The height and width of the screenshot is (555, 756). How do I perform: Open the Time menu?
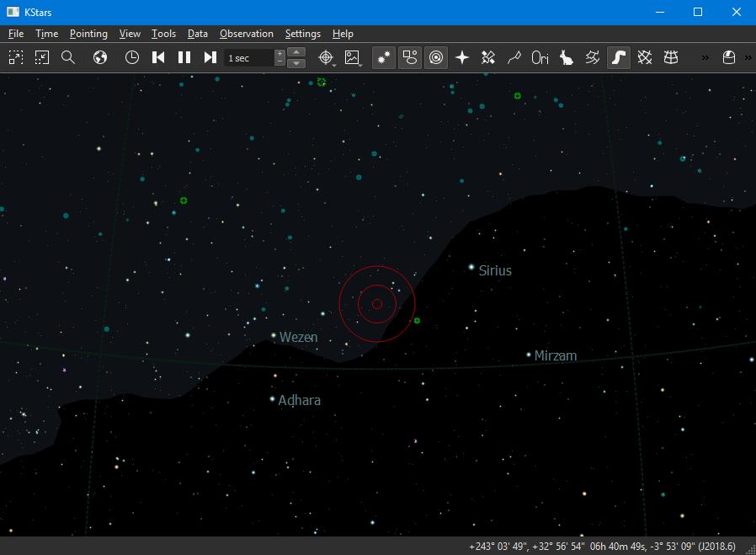coord(47,34)
